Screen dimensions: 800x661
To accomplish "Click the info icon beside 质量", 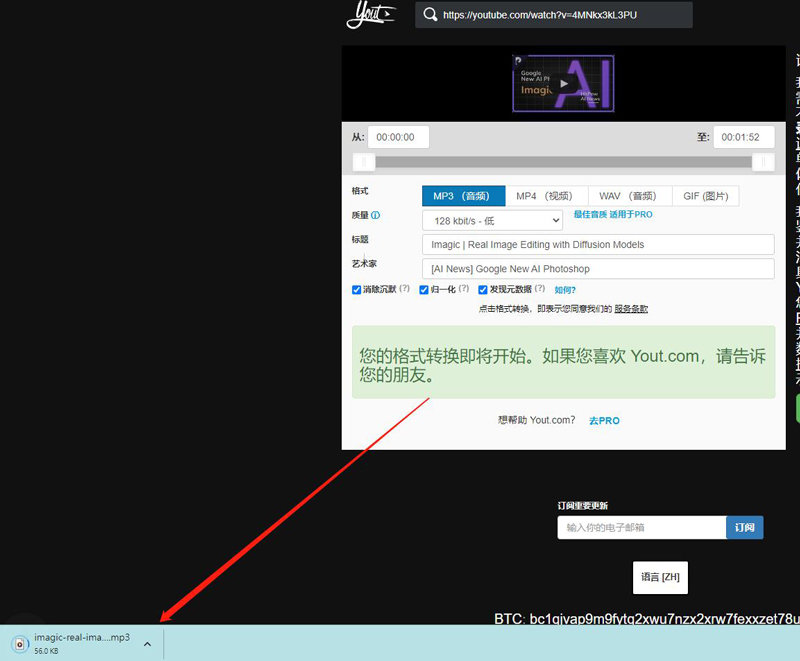I will click(x=376, y=215).
